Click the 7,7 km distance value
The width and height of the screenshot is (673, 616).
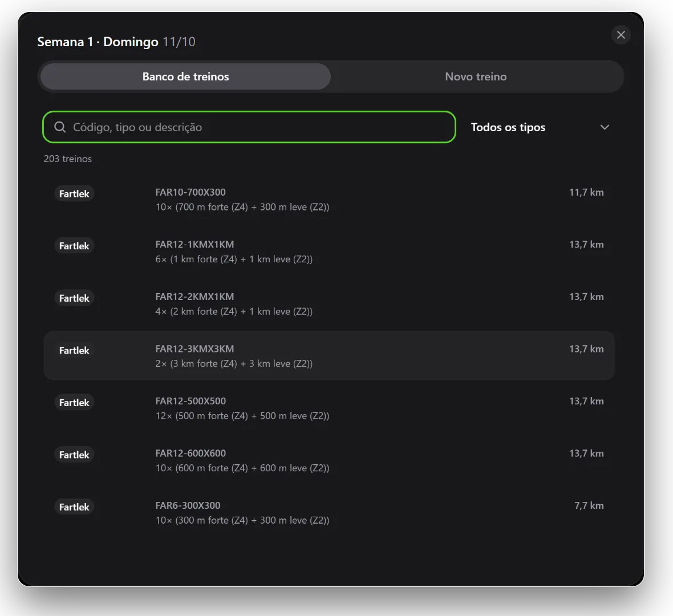click(589, 506)
